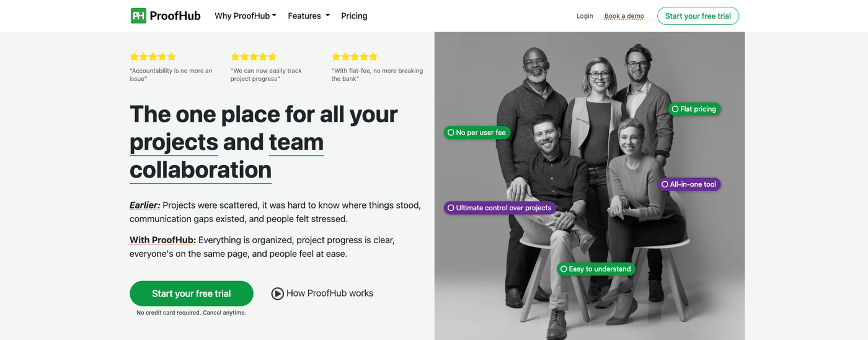Expand the Features dropdown menu
The height and width of the screenshot is (340, 868).
click(x=309, y=16)
